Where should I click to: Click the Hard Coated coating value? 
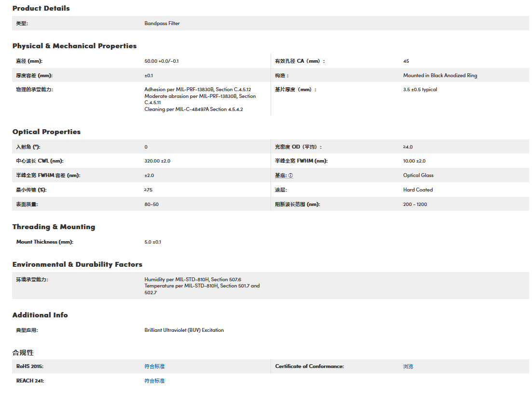click(x=418, y=190)
